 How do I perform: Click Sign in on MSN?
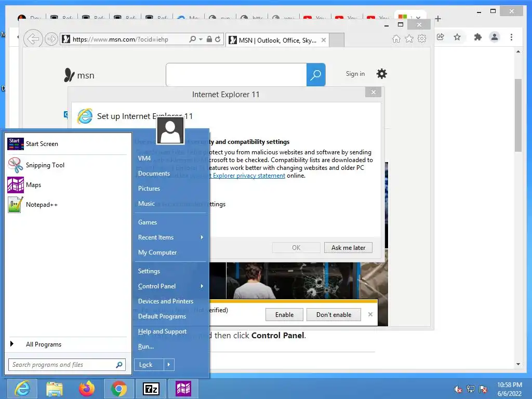coord(355,74)
